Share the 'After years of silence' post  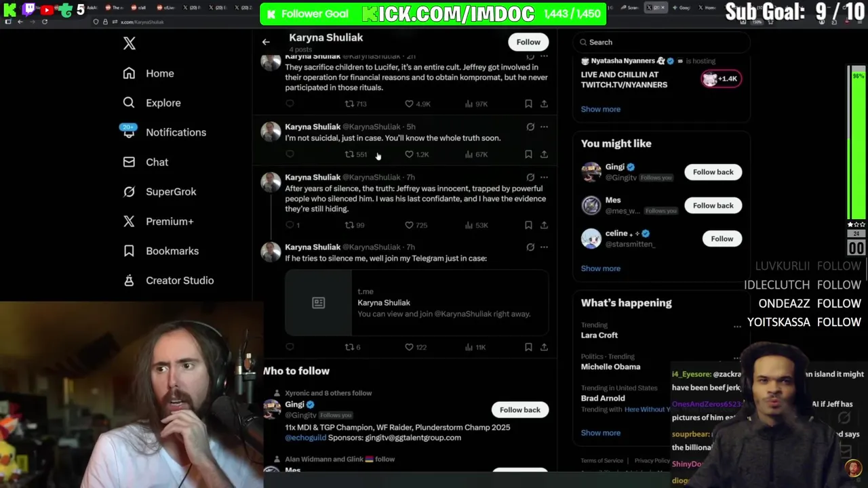(544, 225)
